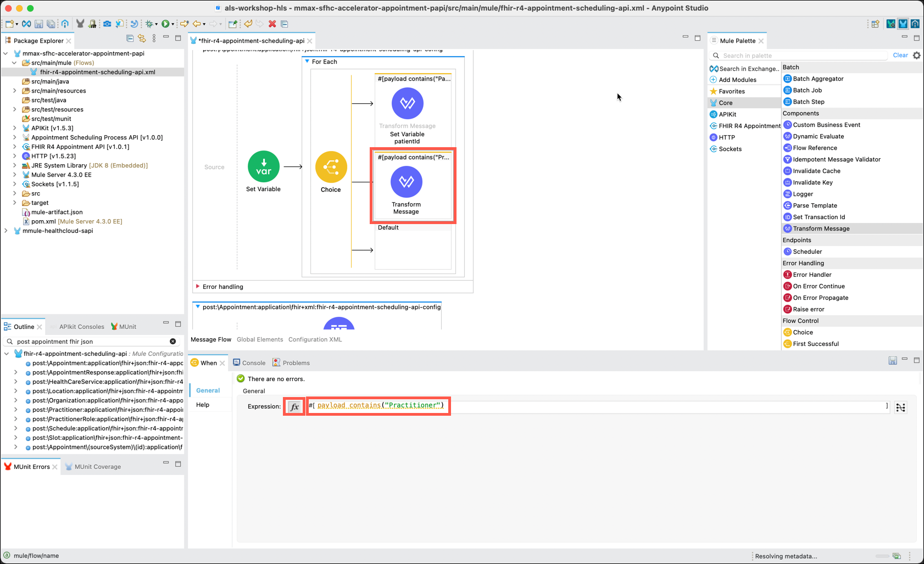The width and height of the screenshot is (924, 564).
Task: Expand mmule-healthcloud-sapi project
Action: coord(6,231)
